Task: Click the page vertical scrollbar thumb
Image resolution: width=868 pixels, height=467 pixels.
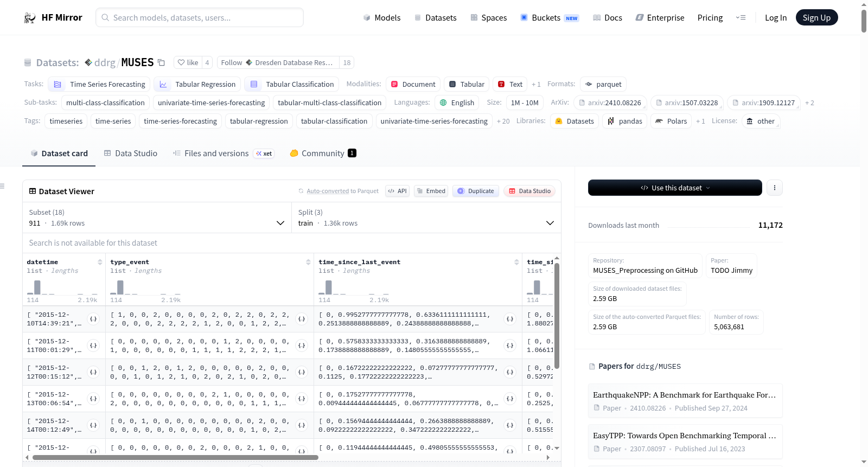Action: coord(864,21)
